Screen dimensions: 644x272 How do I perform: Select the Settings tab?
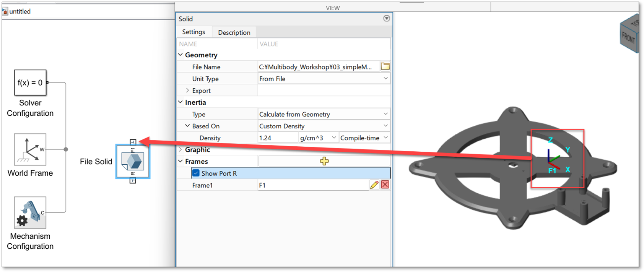(194, 32)
